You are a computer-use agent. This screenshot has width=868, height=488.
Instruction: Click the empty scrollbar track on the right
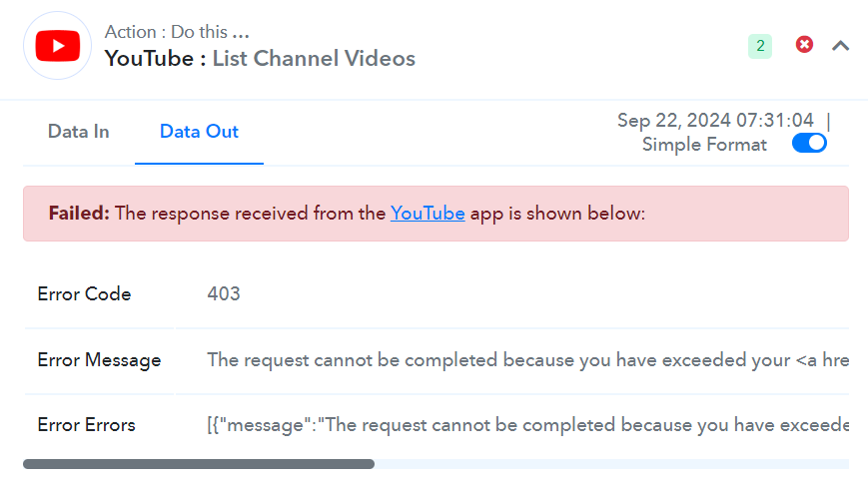(611, 464)
